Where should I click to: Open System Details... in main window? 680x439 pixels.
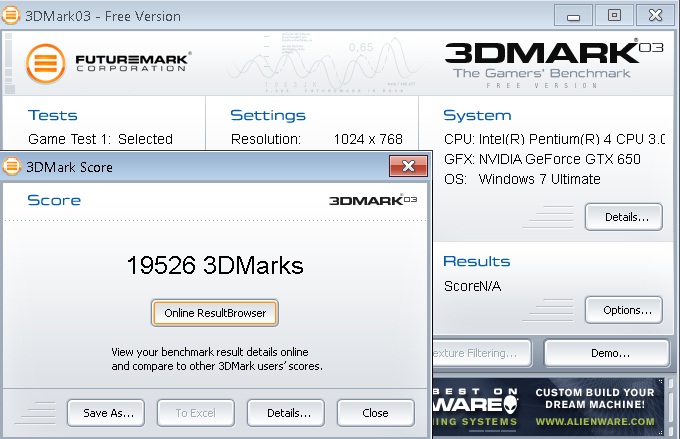click(624, 217)
